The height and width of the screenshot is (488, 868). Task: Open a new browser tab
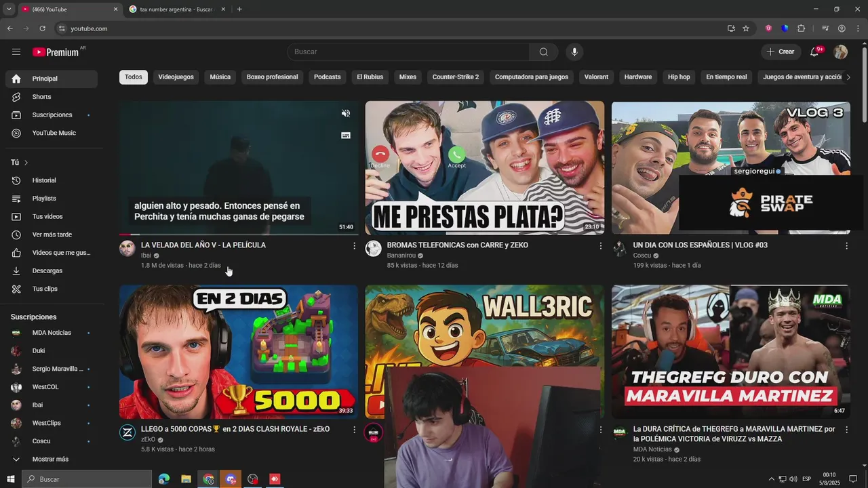pyautogui.click(x=239, y=9)
